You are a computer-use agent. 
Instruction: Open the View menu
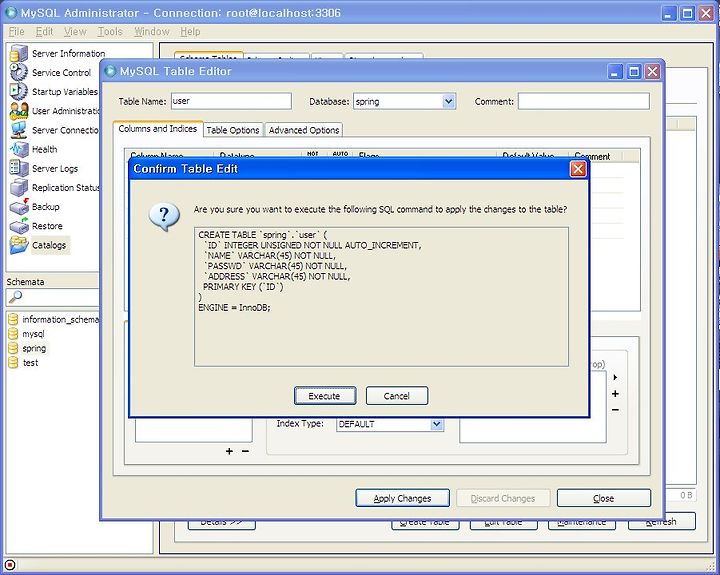tap(75, 32)
